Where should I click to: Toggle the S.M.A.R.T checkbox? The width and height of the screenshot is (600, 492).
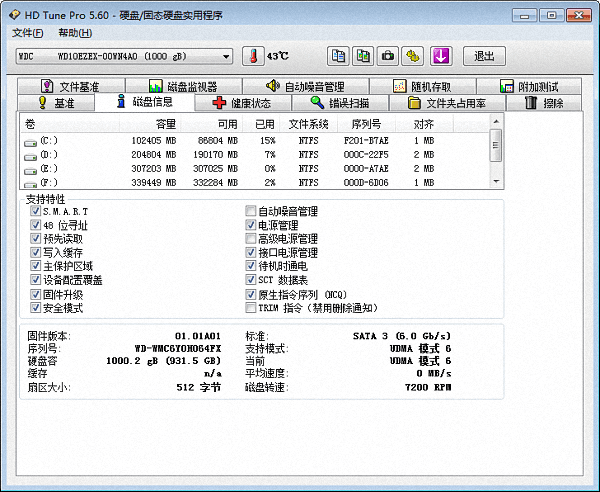pyautogui.click(x=36, y=212)
